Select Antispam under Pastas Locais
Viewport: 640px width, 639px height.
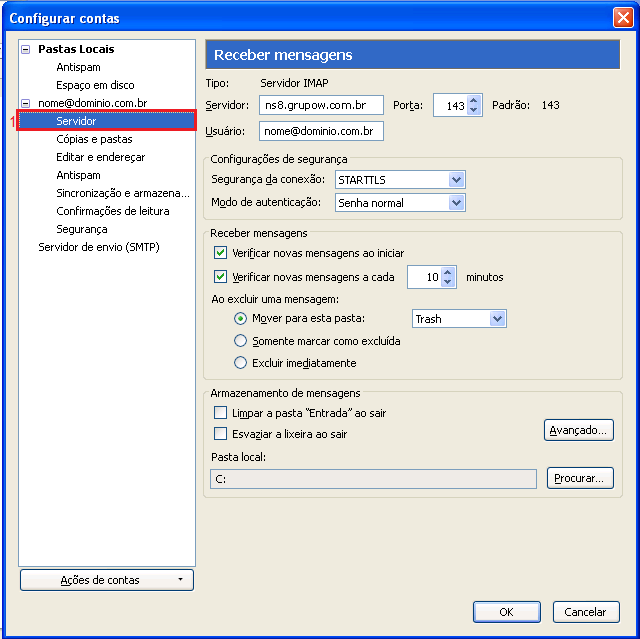point(78,67)
